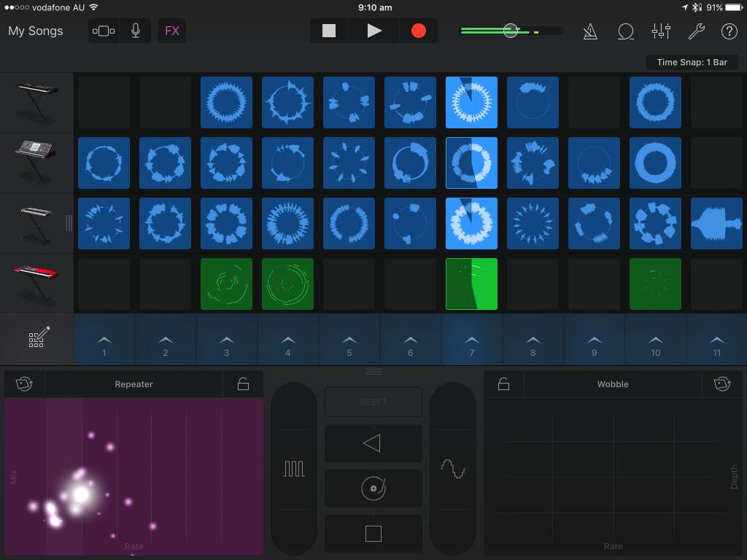Open the track mixer controls icon
Image resolution: width=747 pixels, height=560 pixels.
point(661,31)
